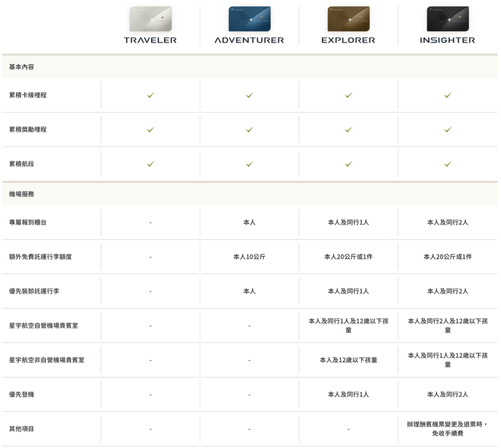Screen dimensions: 501x448
Task: Click EXPLORER 本人20公斤或1件 baggage cell
Action: pos(349,257)
